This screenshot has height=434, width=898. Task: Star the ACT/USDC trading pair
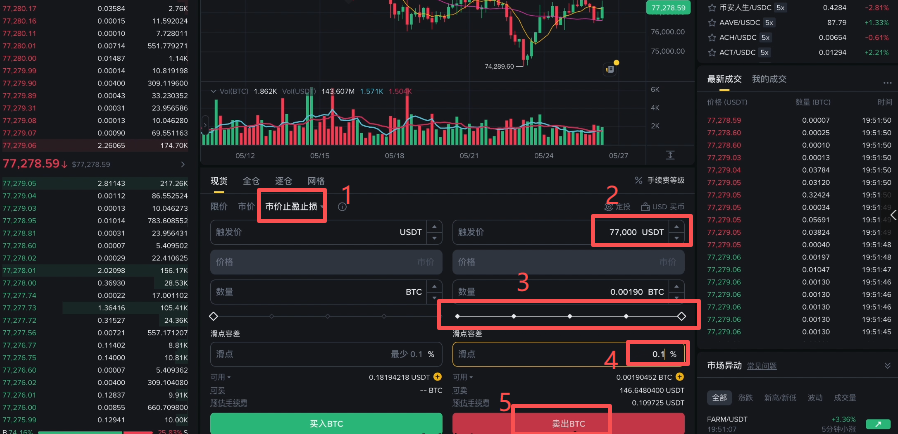click(x=712, y=53)
